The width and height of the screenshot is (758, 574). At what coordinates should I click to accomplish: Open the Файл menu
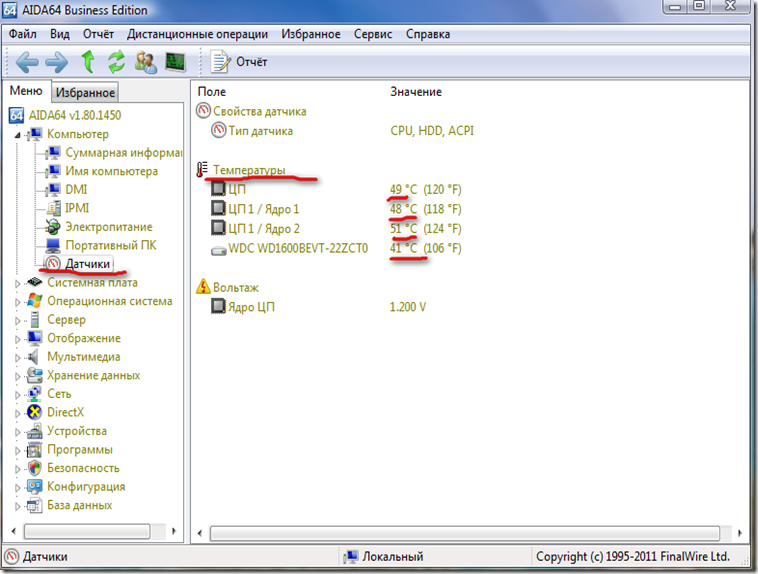point(22,34)
